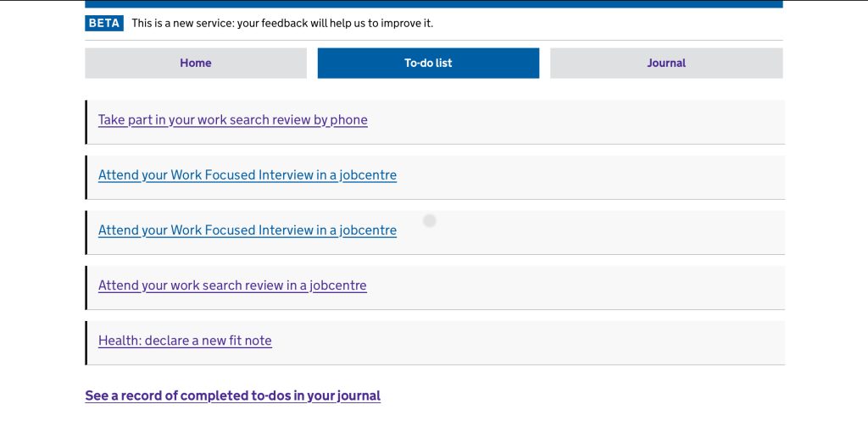This screenshot has height=443, width=868.
Task: Click the divider line below the BETA banner
Action: [x=433, y=40]
